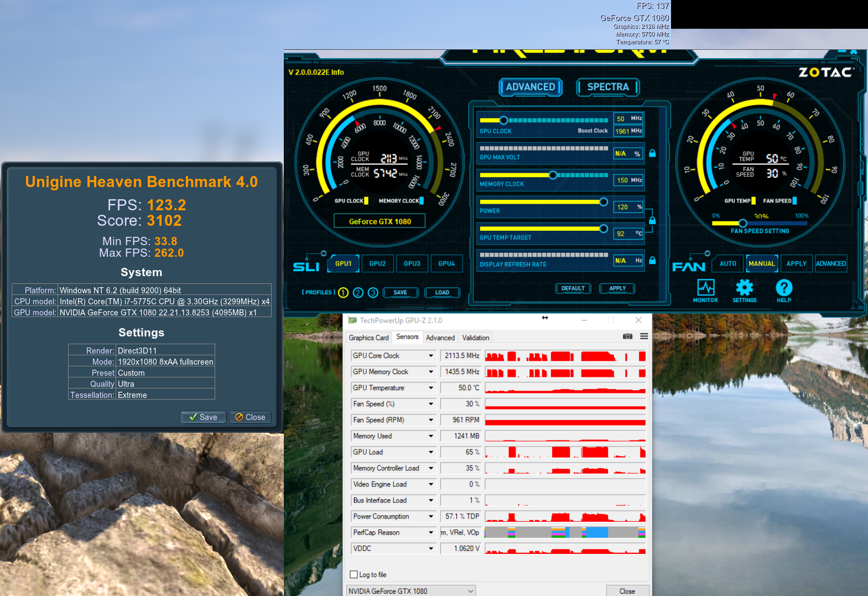This screenshot has width=868, height=596.
Task: Toggle the Display Refresh Rate lock icon
Action: (652, 260)
